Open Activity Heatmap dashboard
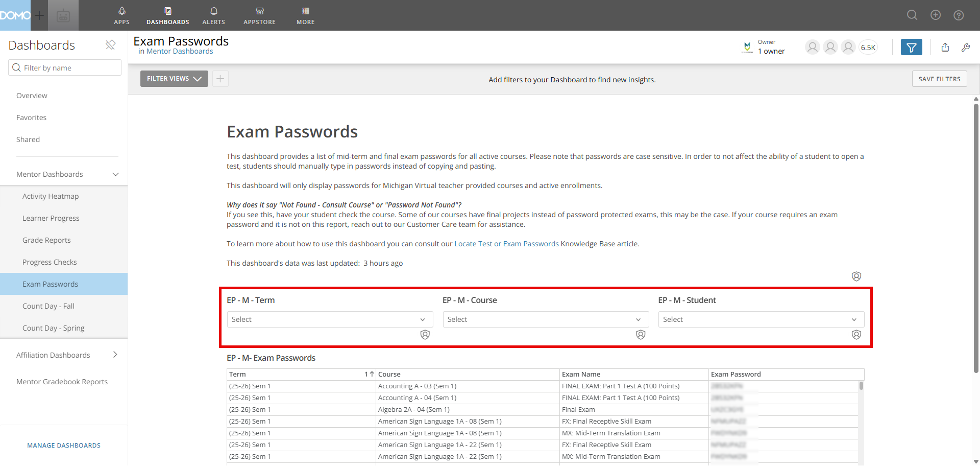980x466 pixels. (x=51, y=196)
